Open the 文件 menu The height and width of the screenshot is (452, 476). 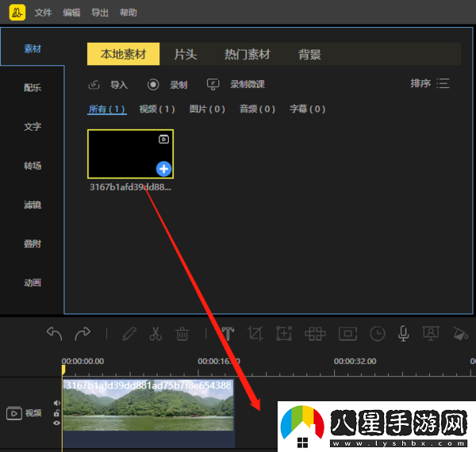[43, 13]
